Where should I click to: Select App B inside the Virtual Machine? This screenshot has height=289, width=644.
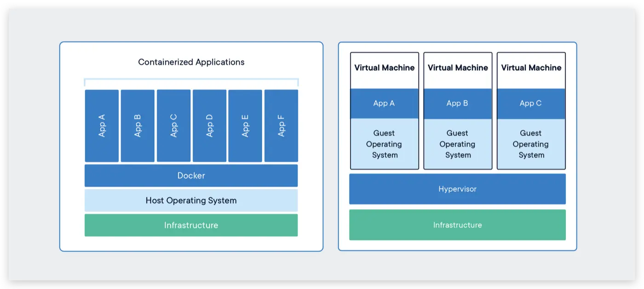click(x=458, y=103)
